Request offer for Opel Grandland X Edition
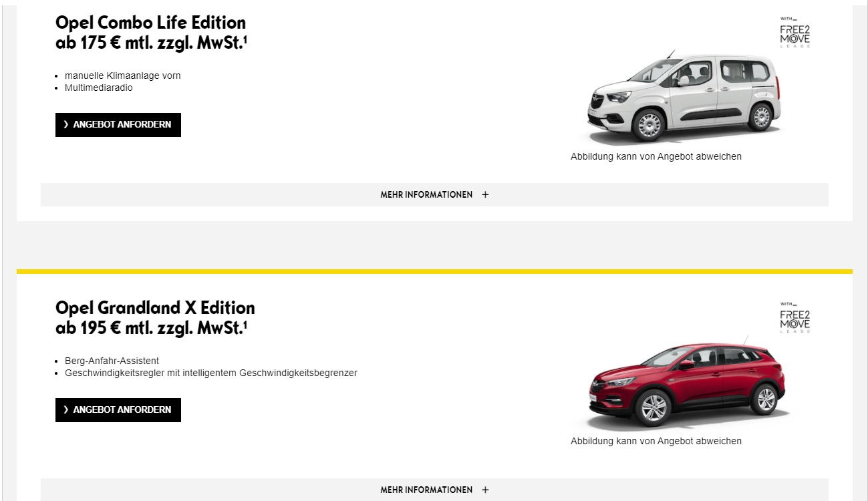 (x=118, y=410)
